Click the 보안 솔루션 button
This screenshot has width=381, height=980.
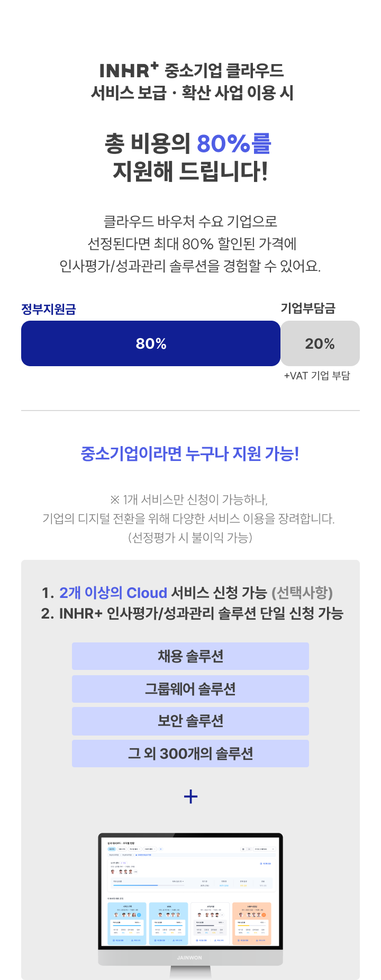click(190, 721)
